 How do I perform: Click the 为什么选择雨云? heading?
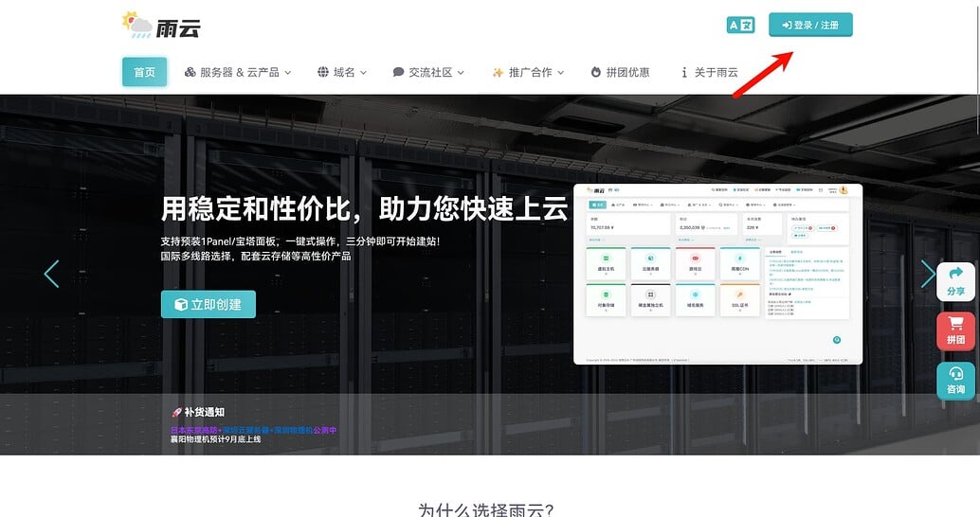pyautogui.click(x=485, y=510)
